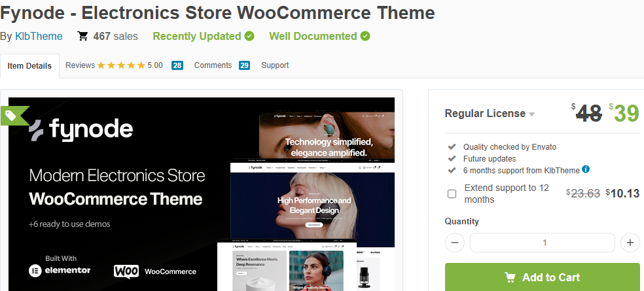644x291 pixels.
Task: Click the Fynode page title heading
Action: [217, 12]
